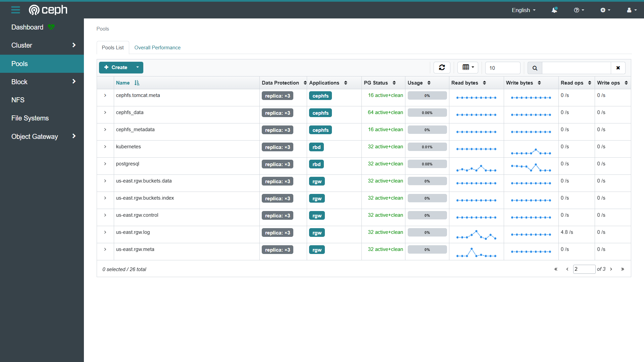Click the postgresql 0.08% usage bar
Image resolution: width=644 pixels, height=362 pixels.
tap(427, 164)
